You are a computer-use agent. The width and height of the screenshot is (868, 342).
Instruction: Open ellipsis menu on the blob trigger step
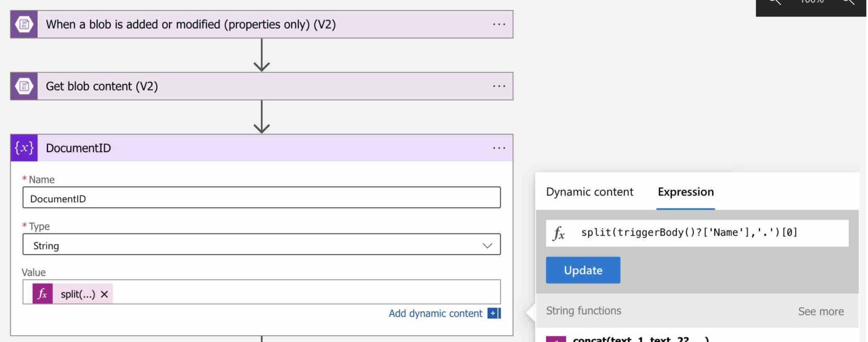498,24
